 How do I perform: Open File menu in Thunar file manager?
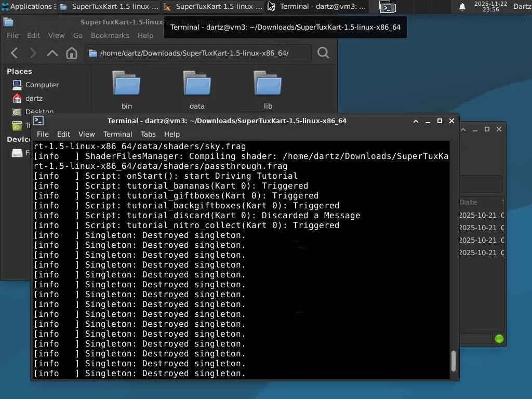[12, 35]
